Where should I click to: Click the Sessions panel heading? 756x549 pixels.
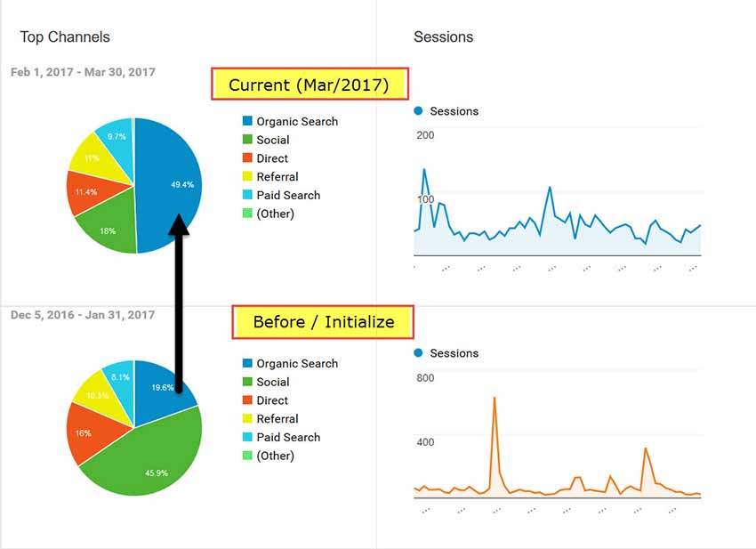click(443, 37)
